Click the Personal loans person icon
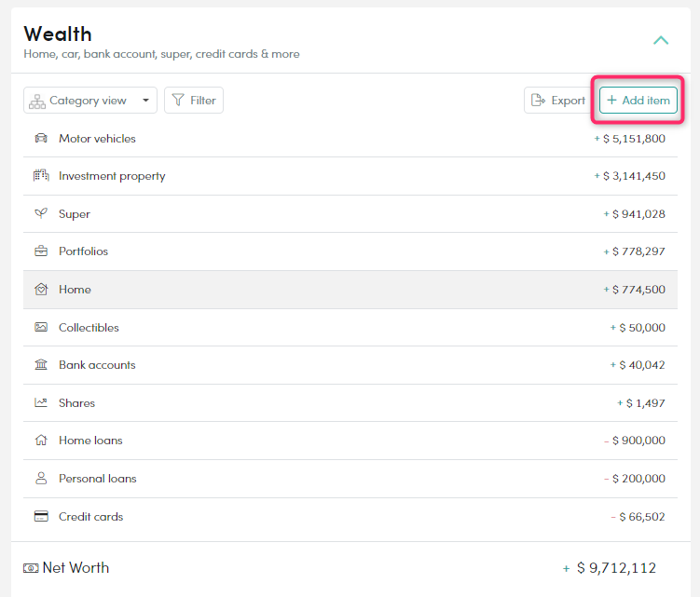The height and width of the screenshot is (597, 700). pos(41,479)
